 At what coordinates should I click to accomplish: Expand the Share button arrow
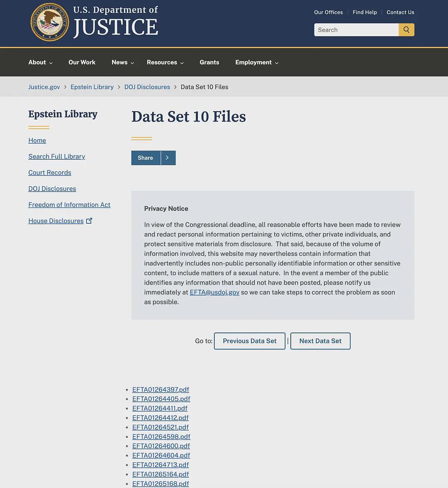point(168,158)
